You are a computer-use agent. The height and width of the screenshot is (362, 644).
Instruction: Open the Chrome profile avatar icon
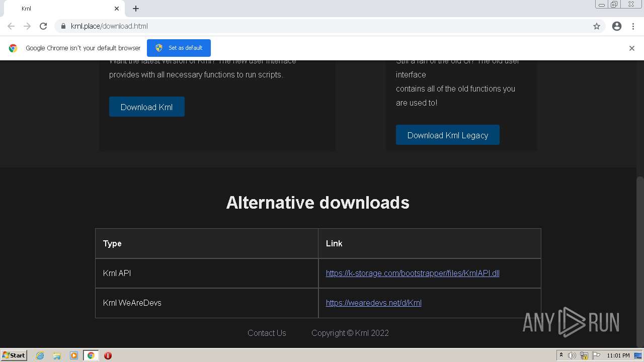click(x=617, y=26)
